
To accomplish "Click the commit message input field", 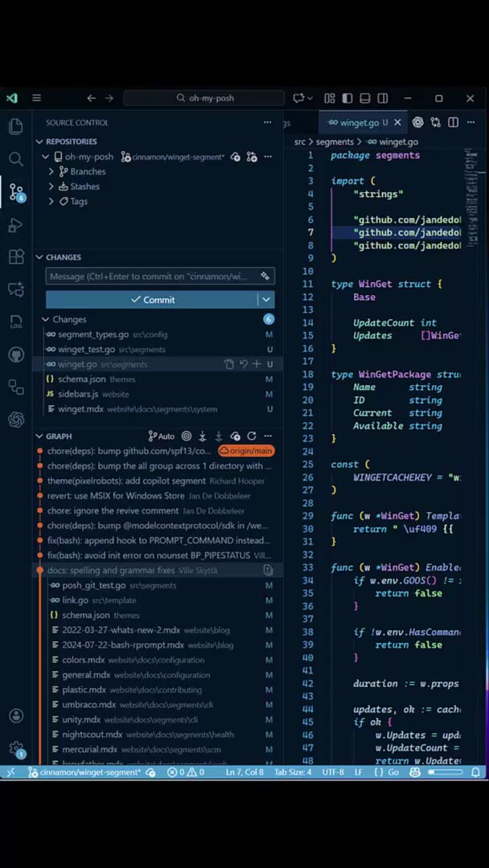I will point(160,276).
